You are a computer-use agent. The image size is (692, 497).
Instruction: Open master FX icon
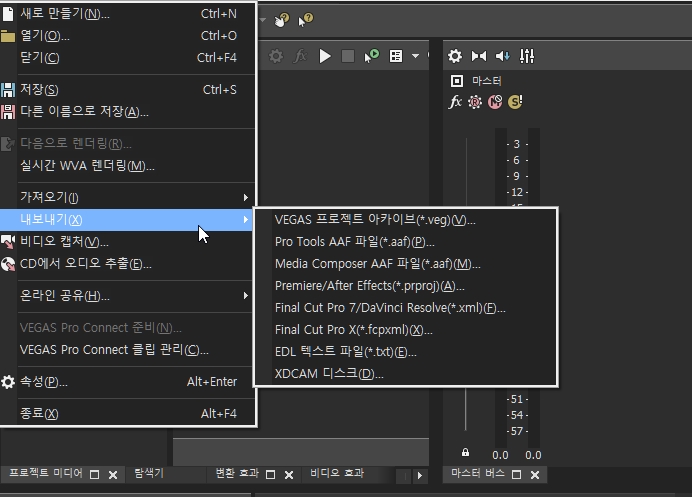pyautogui.click(x=455, y=102)
